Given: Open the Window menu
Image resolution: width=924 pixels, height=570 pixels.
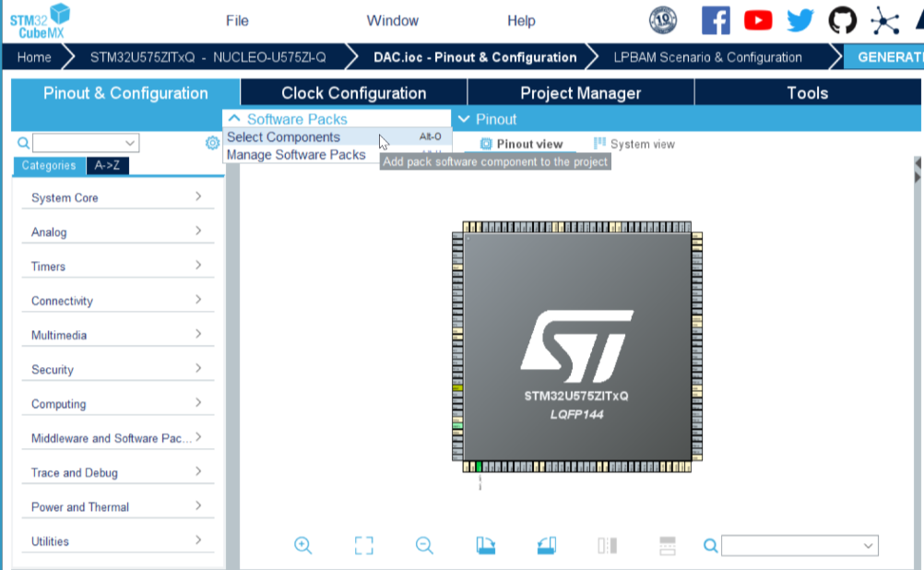Looking at the screenshot, I should point(392,20).
